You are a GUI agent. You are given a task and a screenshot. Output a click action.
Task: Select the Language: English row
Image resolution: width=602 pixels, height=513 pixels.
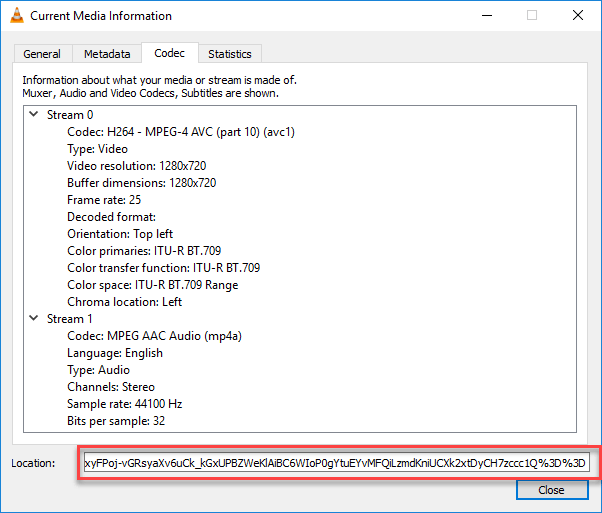[115, 353]
